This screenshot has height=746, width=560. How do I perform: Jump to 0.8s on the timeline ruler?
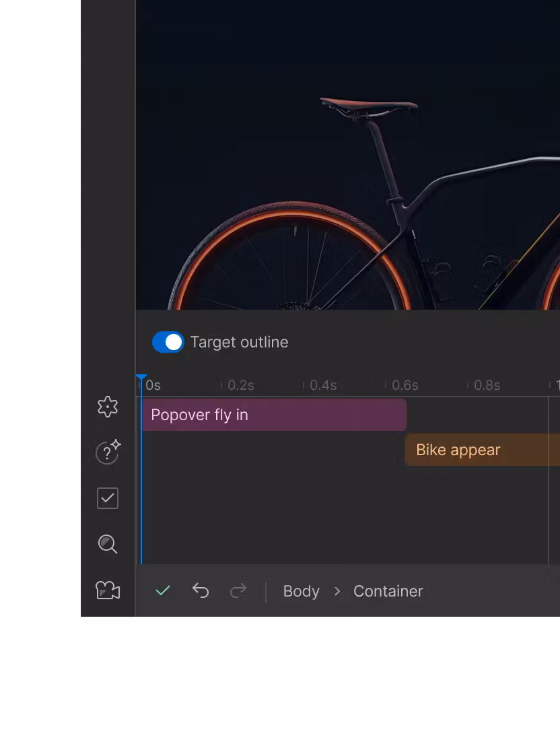[487, 385]
